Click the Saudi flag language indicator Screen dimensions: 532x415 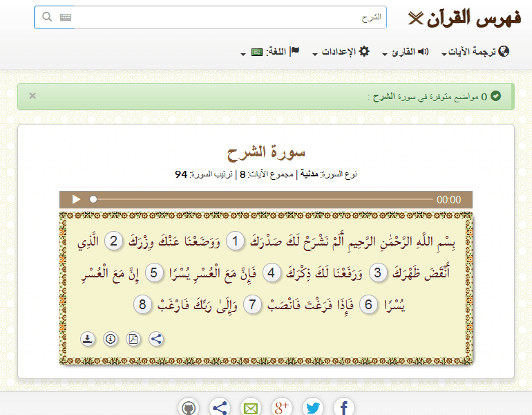(x=257, y=53)
